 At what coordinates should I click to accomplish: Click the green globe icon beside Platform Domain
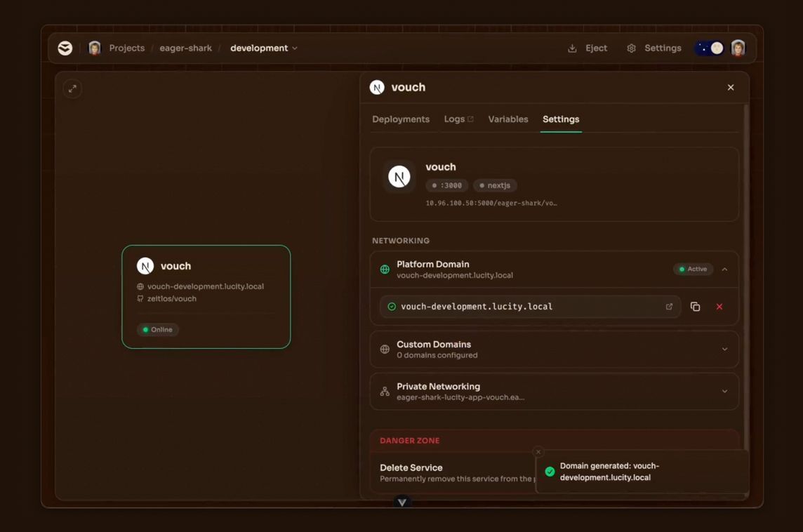coord(385,270)
